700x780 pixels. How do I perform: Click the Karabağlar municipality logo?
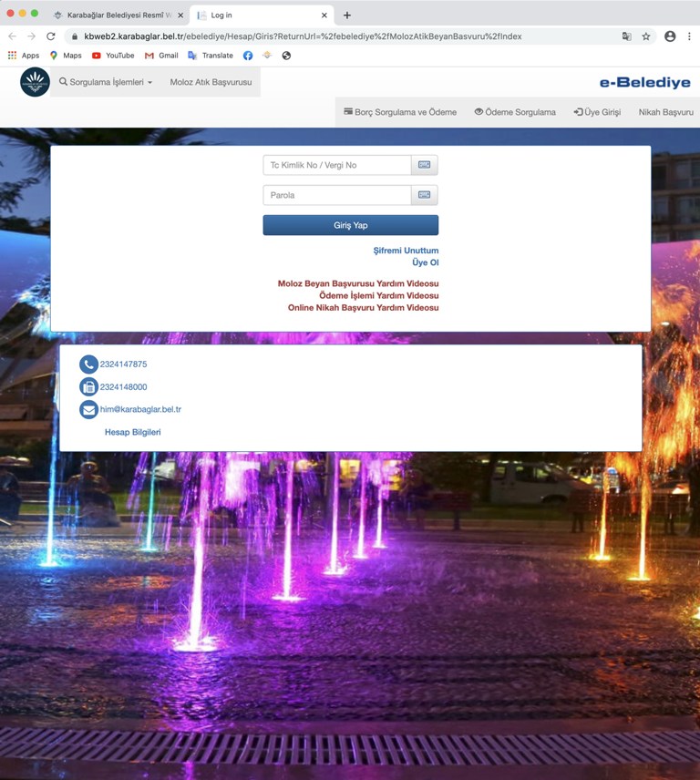(35, 82)
